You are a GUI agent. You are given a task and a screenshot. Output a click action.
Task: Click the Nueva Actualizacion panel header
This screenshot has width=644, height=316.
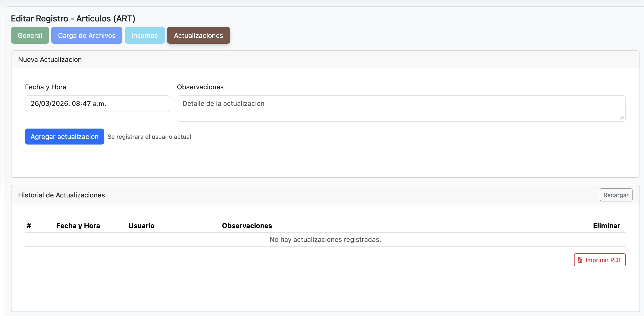[49, 59]
